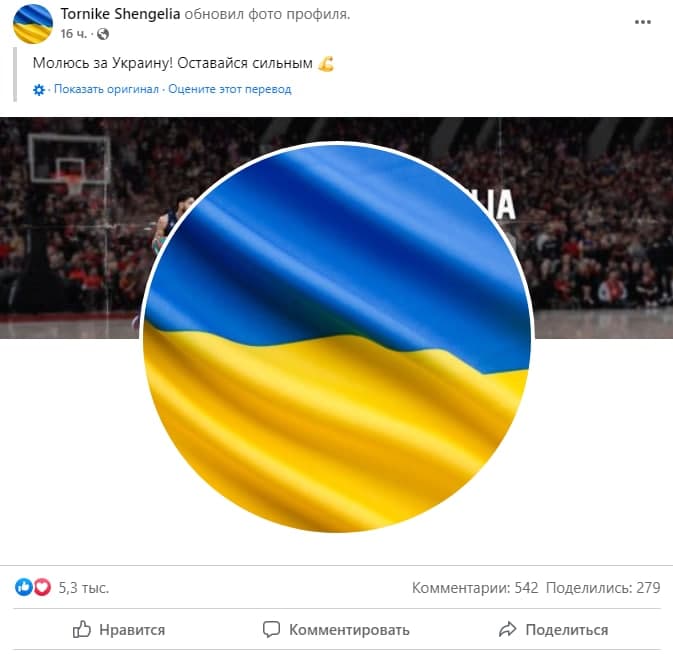Open the three-dot post options menu

click(643, 22)
